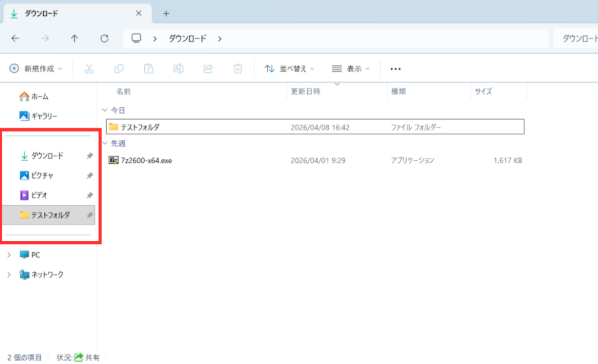Viewport: 598px width, 364px height.
Task: Click the Paste icon in the toolbar
Action: click(148, 68)
